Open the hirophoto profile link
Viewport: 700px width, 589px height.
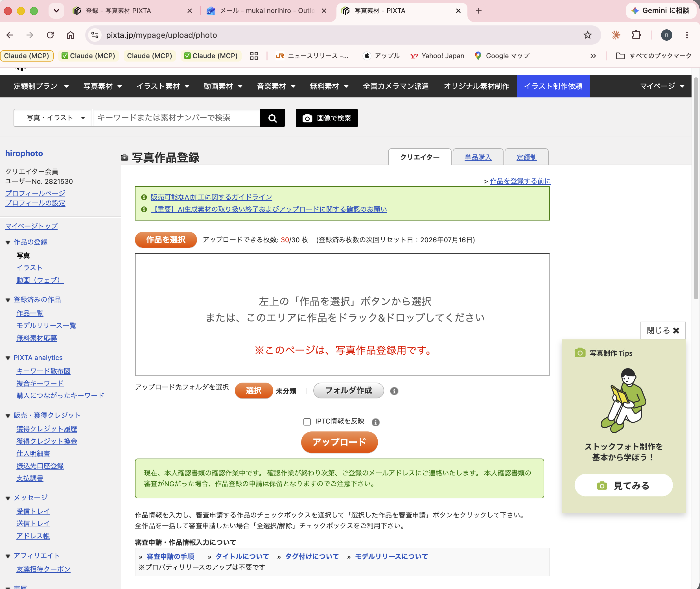pyautogui.click(x=24, y=153)
